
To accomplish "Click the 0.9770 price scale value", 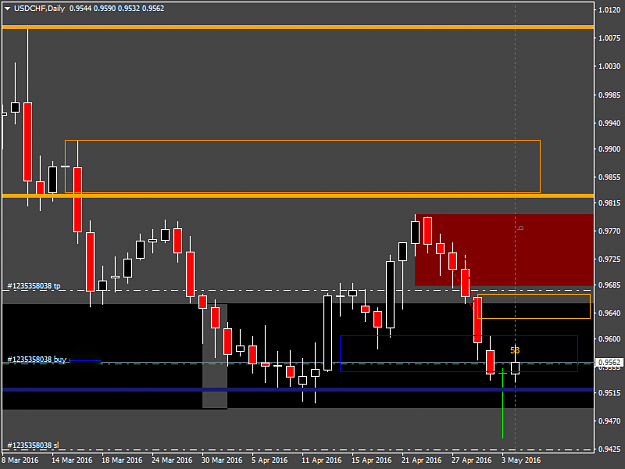I will coord(609,231).
